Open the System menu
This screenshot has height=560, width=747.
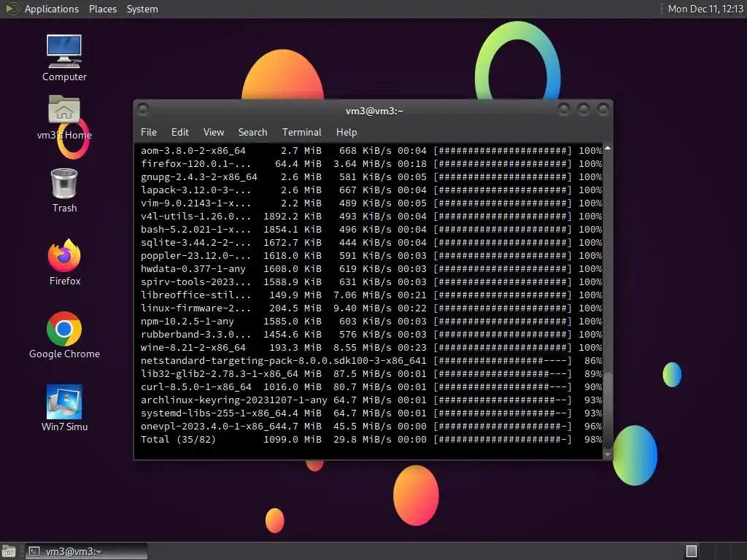(x=142, y=9)
